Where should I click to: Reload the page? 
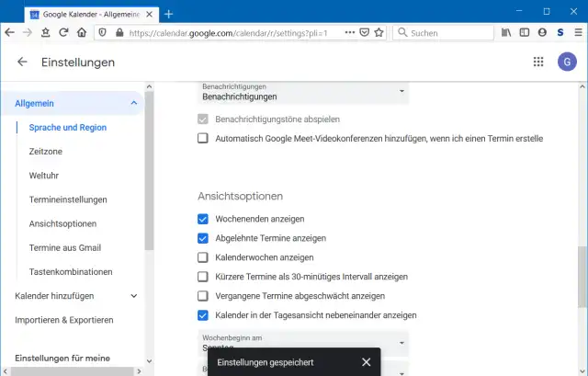coord(63,33)
